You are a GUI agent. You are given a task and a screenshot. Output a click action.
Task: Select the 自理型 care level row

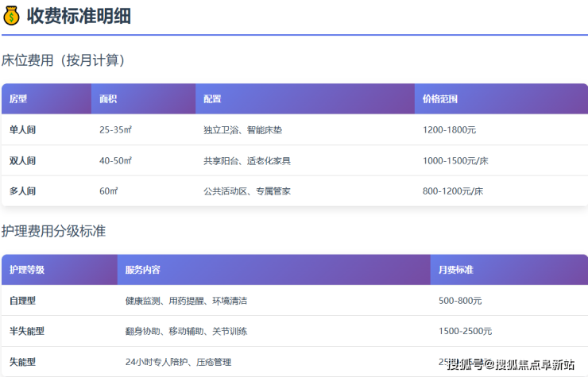tap(22, 301)
